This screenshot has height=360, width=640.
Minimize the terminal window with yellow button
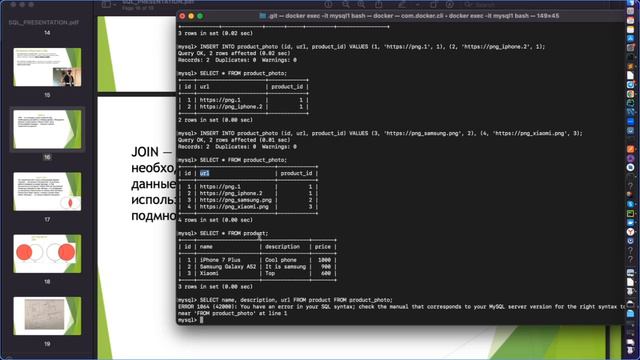(191, 16)
